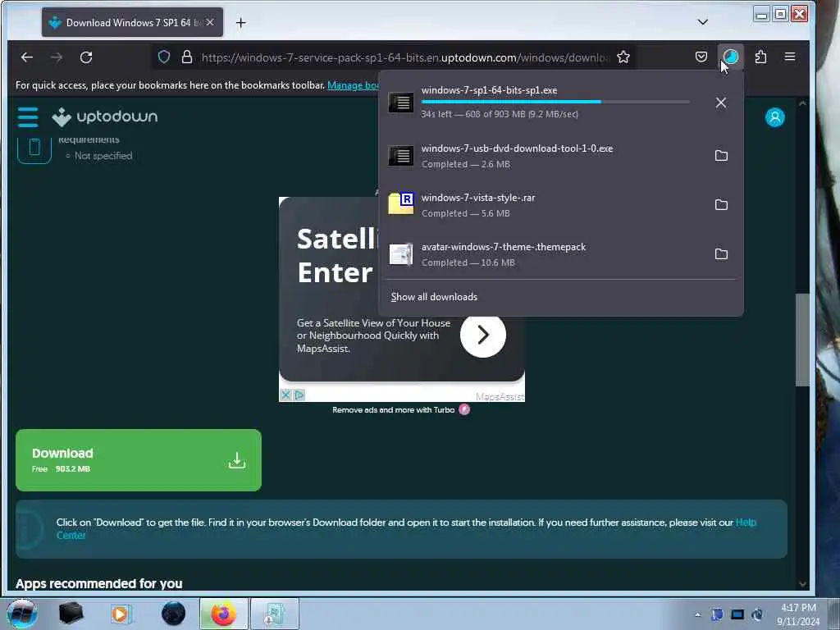Open the globe app in taskbar
Image resolution: width=840 pixels, height=630 pixels.
[173, 614]
